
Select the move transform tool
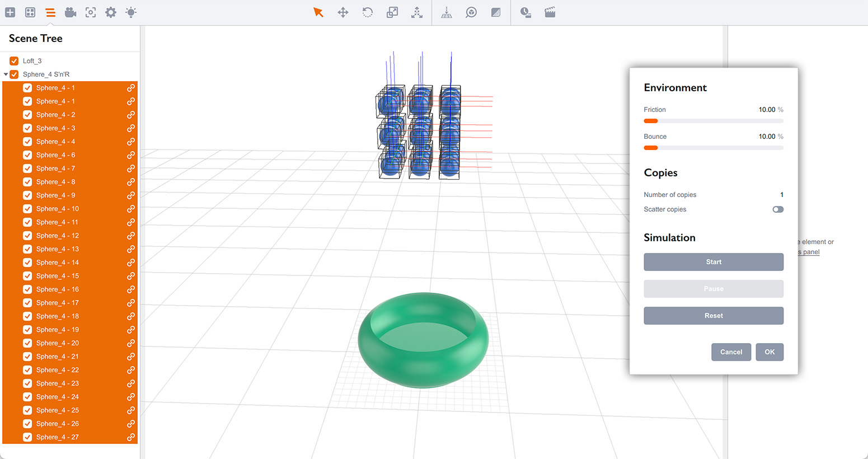point(342,12)
